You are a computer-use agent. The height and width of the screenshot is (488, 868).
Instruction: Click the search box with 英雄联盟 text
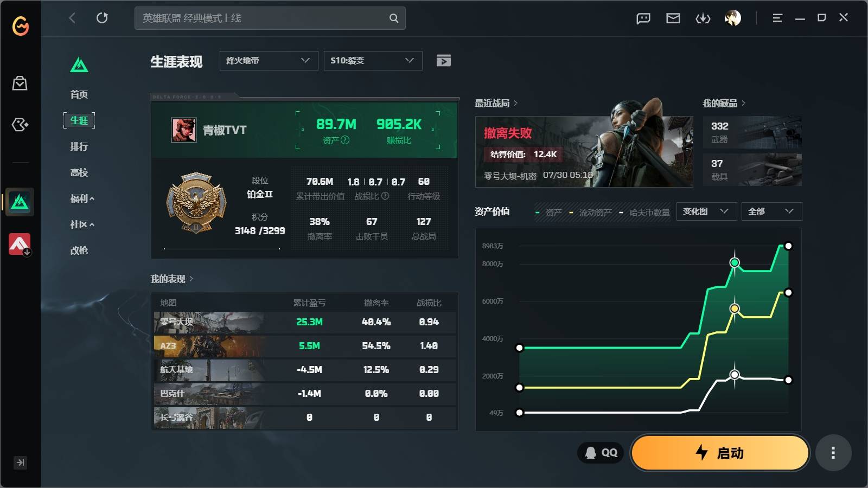270,18
